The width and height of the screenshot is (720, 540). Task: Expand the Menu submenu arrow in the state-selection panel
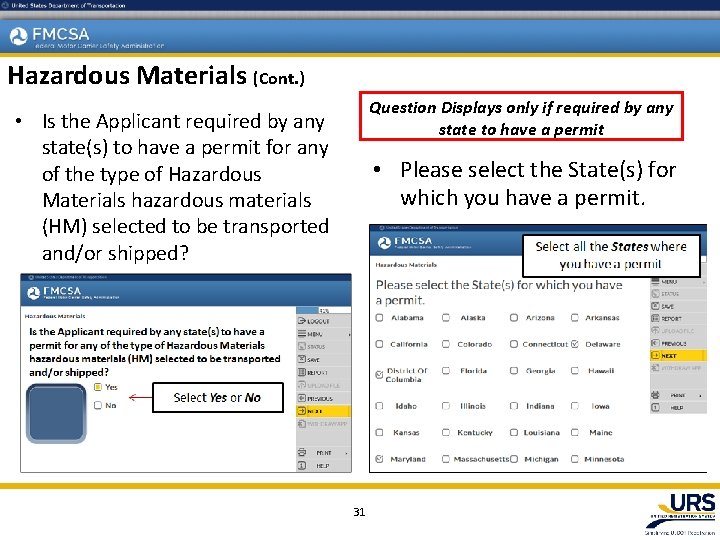(x=703, y=281)
